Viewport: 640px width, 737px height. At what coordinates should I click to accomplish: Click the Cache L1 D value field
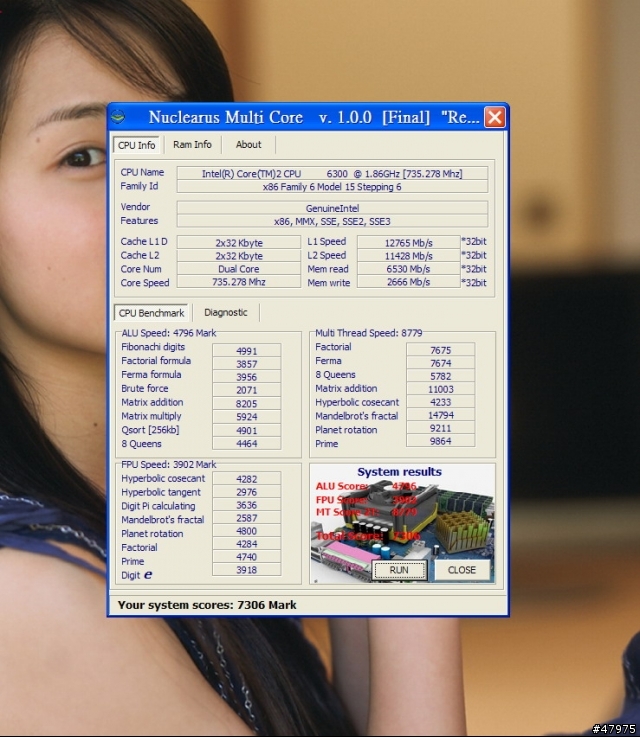coord(239,243)
